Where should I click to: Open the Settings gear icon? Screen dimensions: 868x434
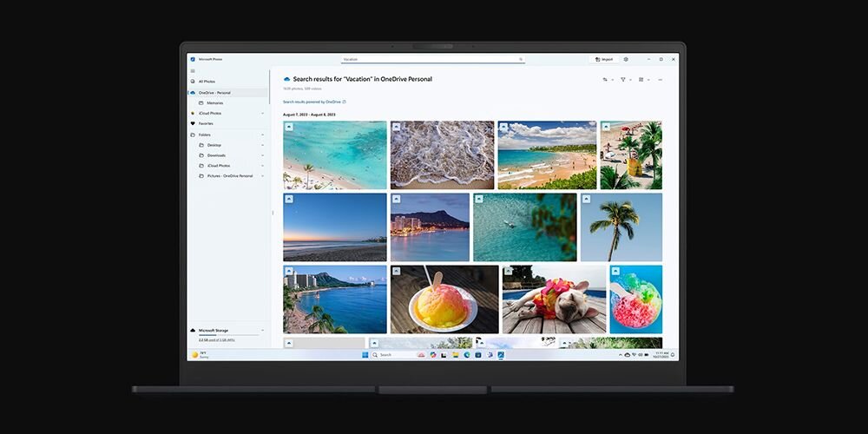(x=626, y=59)
